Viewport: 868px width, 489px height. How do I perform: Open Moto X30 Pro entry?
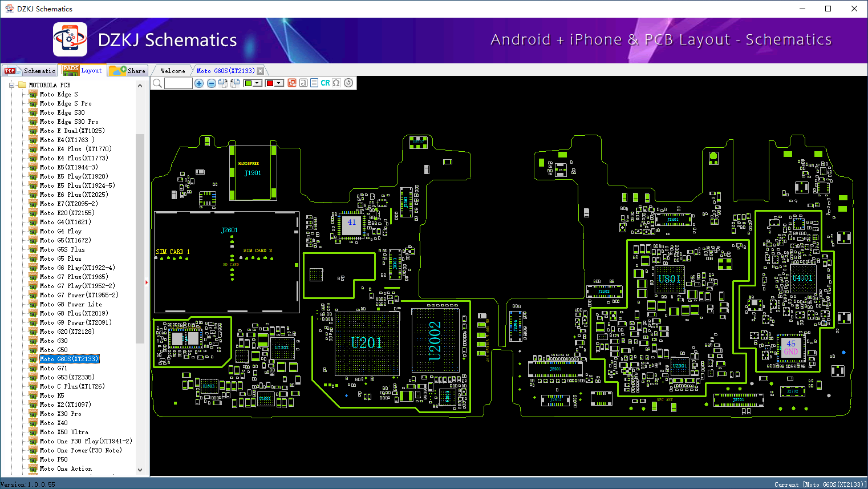point(60,414)
